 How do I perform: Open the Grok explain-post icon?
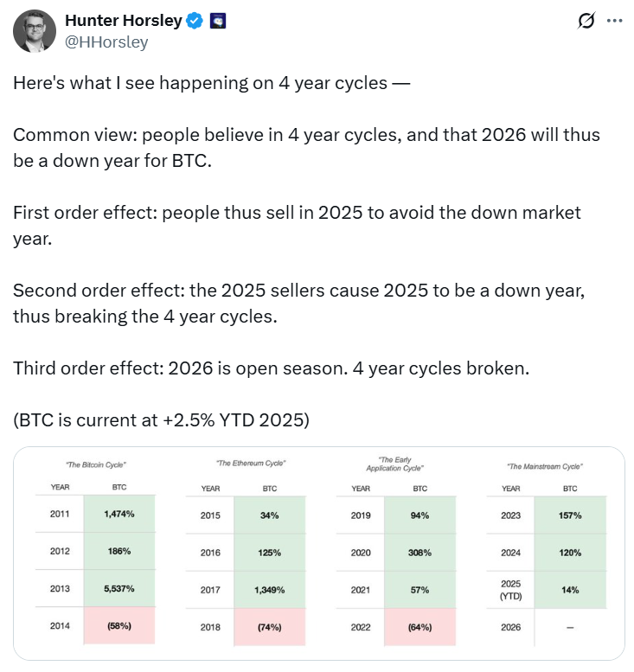pyautogui.click(x=586, y=21)
